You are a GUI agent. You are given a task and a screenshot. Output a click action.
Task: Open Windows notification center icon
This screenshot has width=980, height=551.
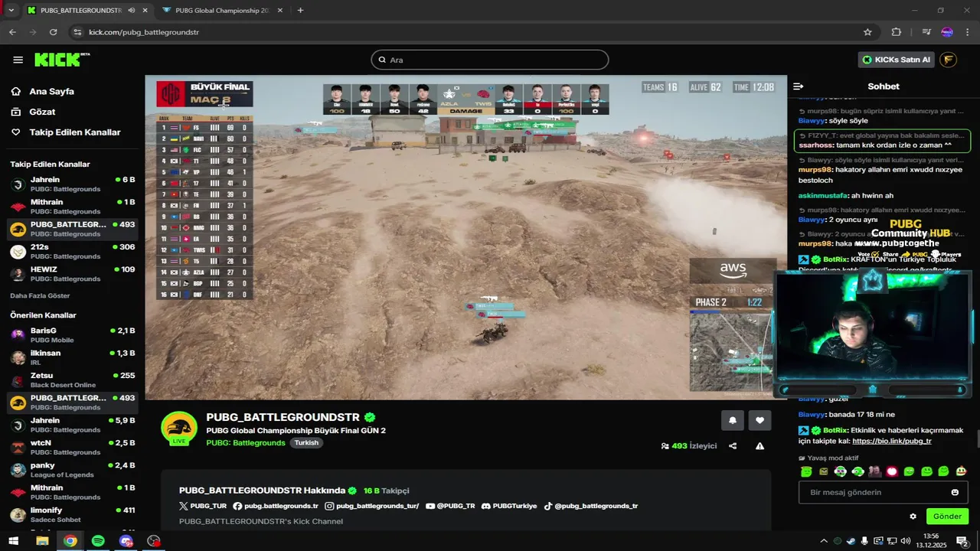point(962,541)
